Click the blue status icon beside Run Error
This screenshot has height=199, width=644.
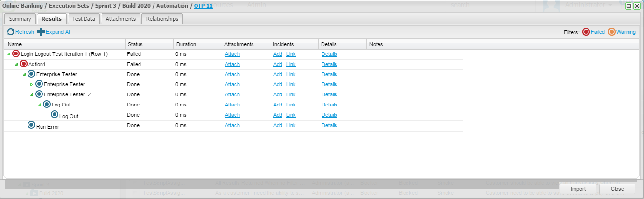pos(31,126)
